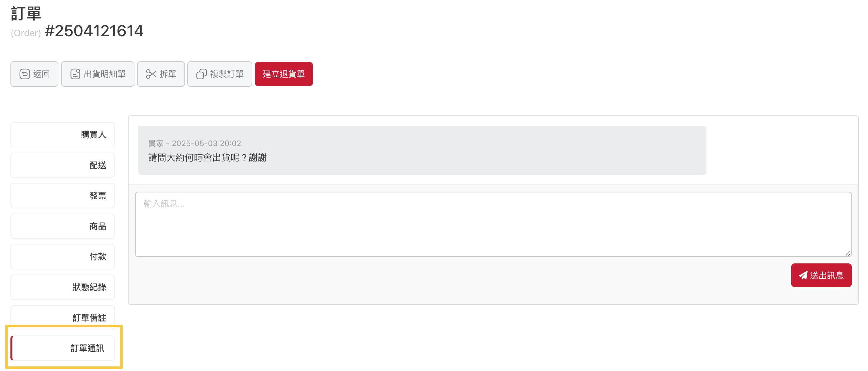Click the copy icon on 複製訂單
This screenshot has height=371, width=868.
[x=202, y=74]
